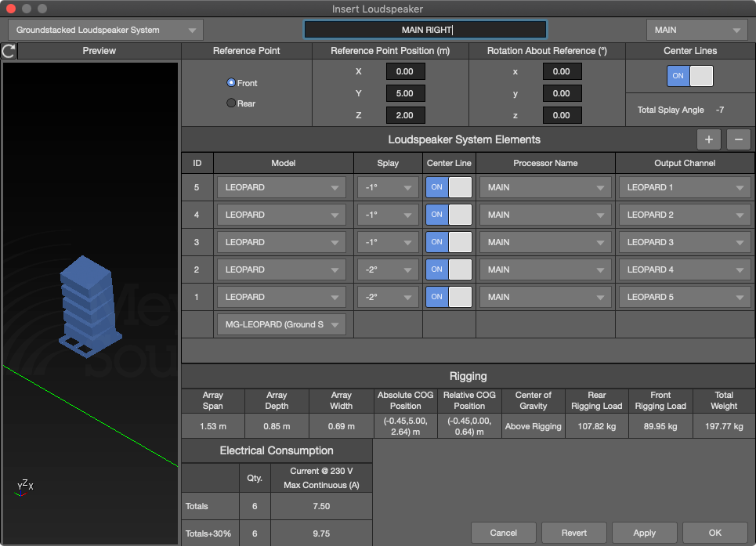Click the Apply button

tap(644, 533)
